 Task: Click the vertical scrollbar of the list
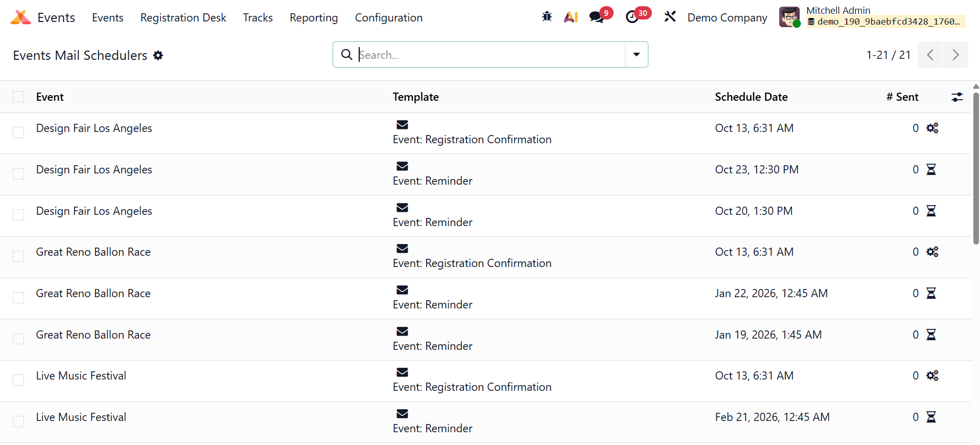click(x=975, y=169)
